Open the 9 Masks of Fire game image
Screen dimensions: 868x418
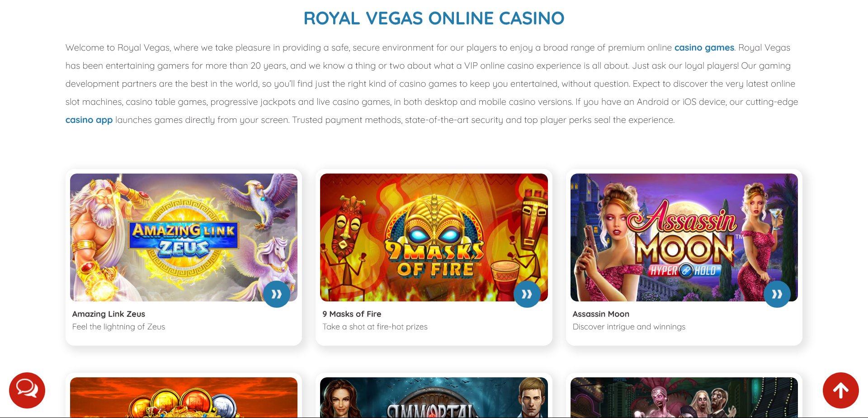pos(434,237)
